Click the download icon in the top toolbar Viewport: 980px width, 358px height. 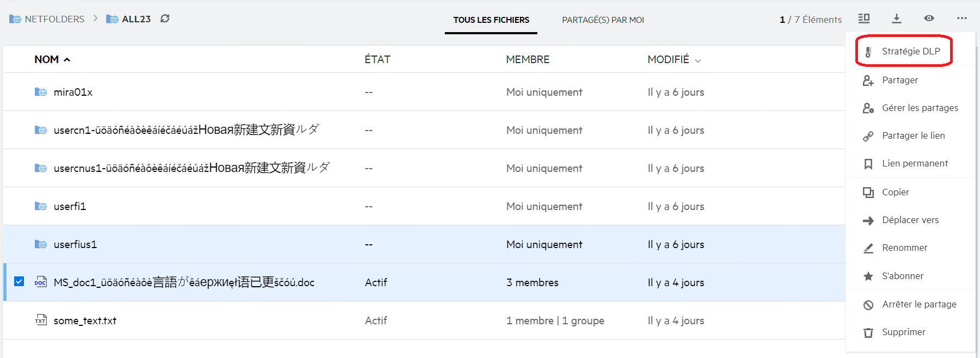[x=897, y=18]
